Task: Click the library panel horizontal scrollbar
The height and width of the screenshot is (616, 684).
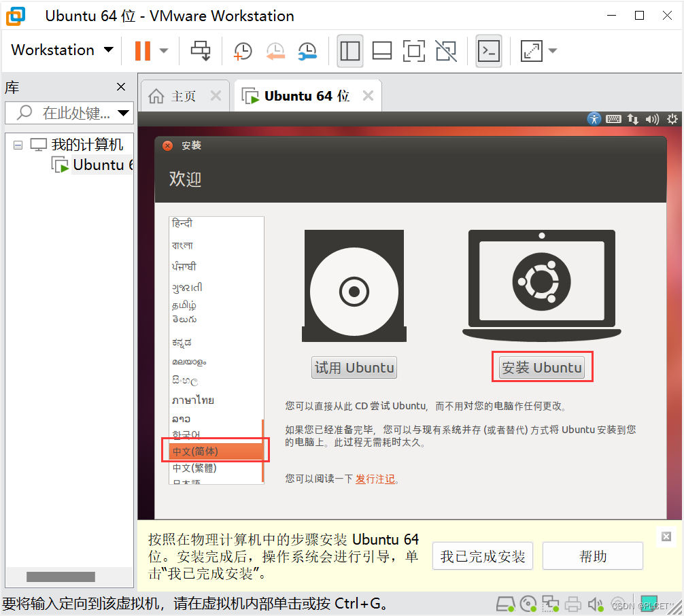Action: (61, 577)
